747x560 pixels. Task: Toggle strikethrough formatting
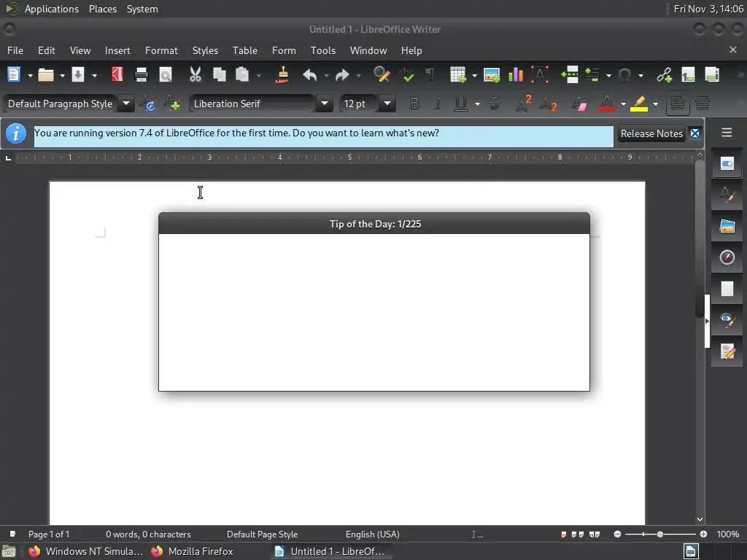pos(495,104)
